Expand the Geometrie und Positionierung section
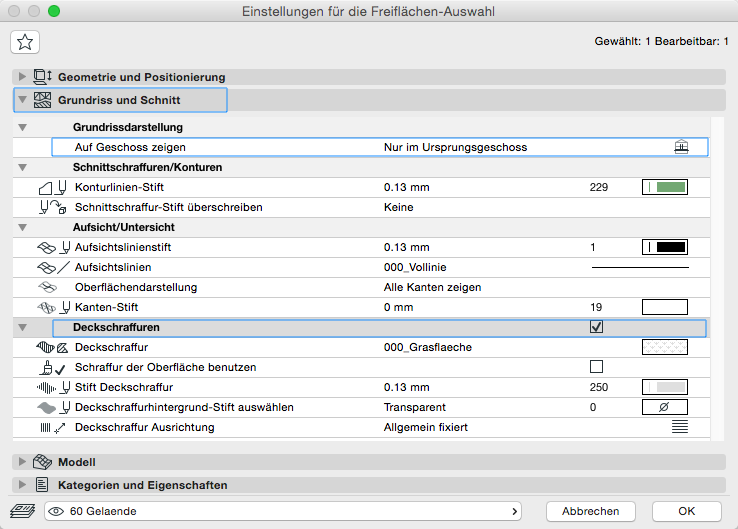Image resolution: width=738 pixels, height=529 pixels. tap(23, 77)
